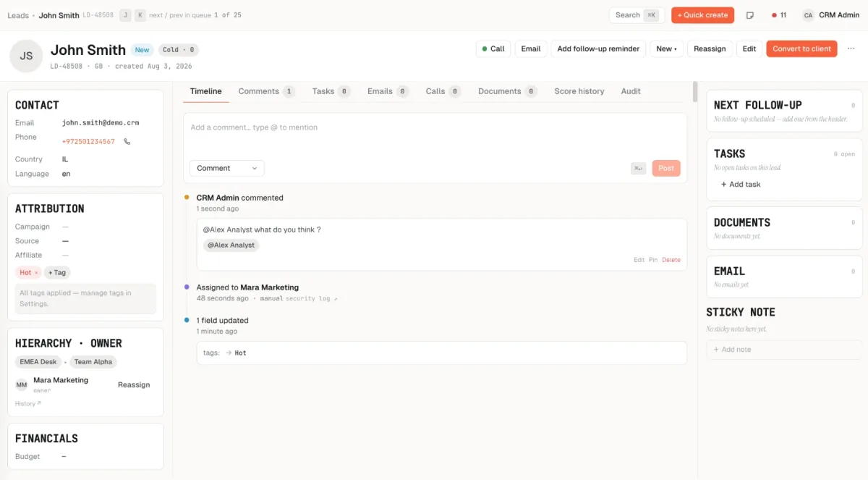
Task: Click Leads breadcrumb link
Action: 18,15
